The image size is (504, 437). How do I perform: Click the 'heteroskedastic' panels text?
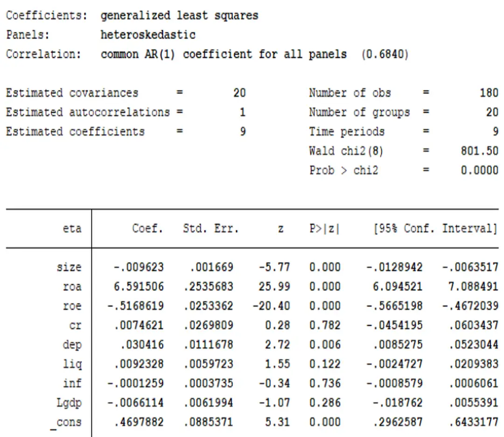pos(148,35)
